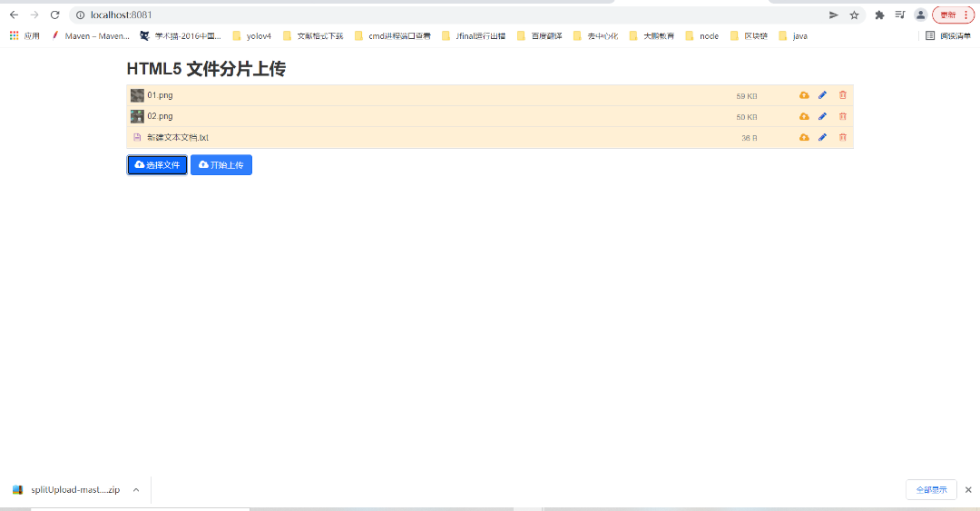This screenshot has width=980, height=511.
Task: Expand the splitUpload zip download options arrow
Action: point(136,490)
